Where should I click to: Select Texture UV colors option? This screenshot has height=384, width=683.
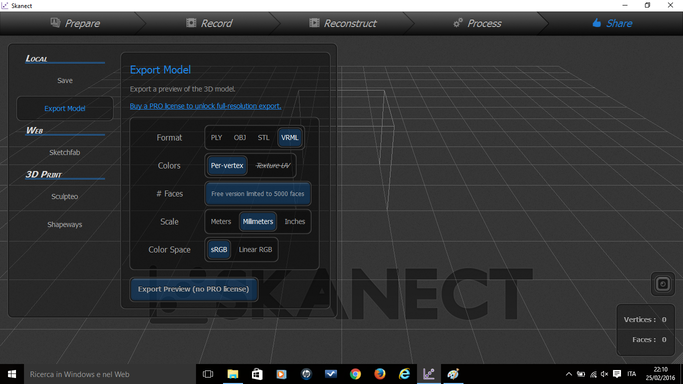point(273,165)
